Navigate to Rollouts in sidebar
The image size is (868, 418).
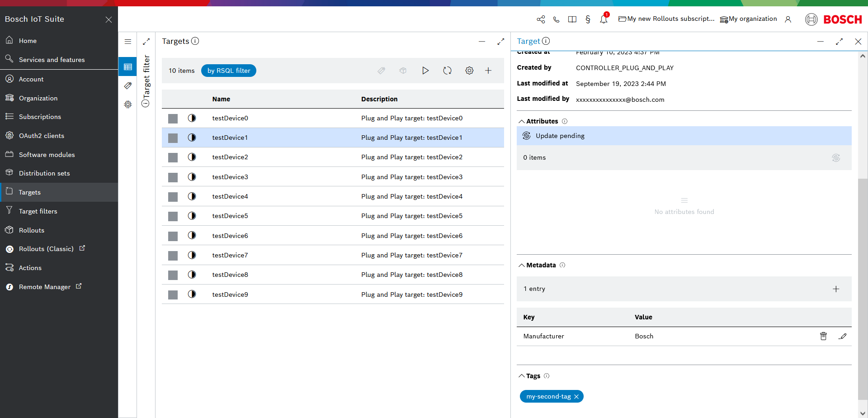click(32, 230)
